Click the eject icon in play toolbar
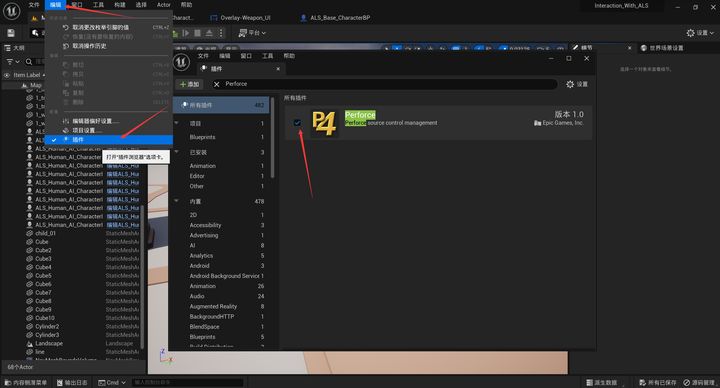Image resolution: width=720 pixels, height=388 pixels. click(x=209, y=33)
